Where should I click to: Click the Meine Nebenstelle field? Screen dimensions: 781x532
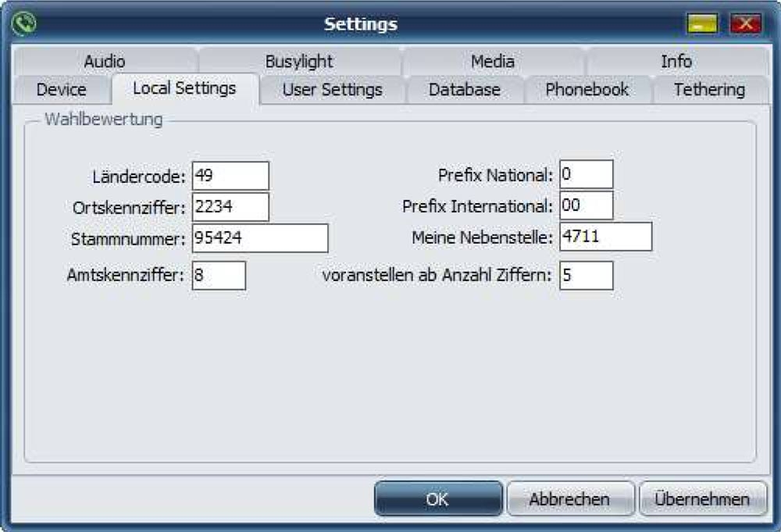605,237
